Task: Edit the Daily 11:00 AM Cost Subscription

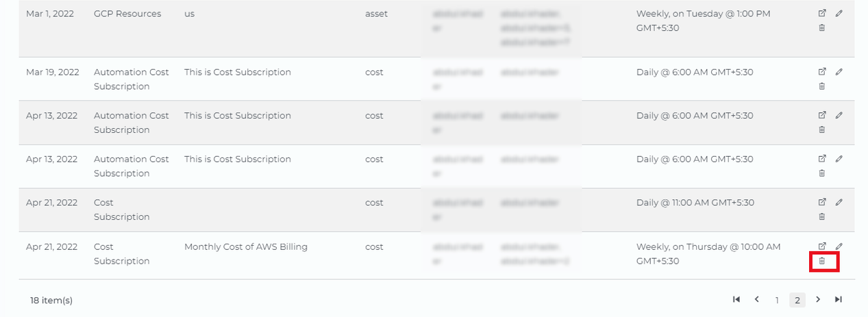Action: 839,203
